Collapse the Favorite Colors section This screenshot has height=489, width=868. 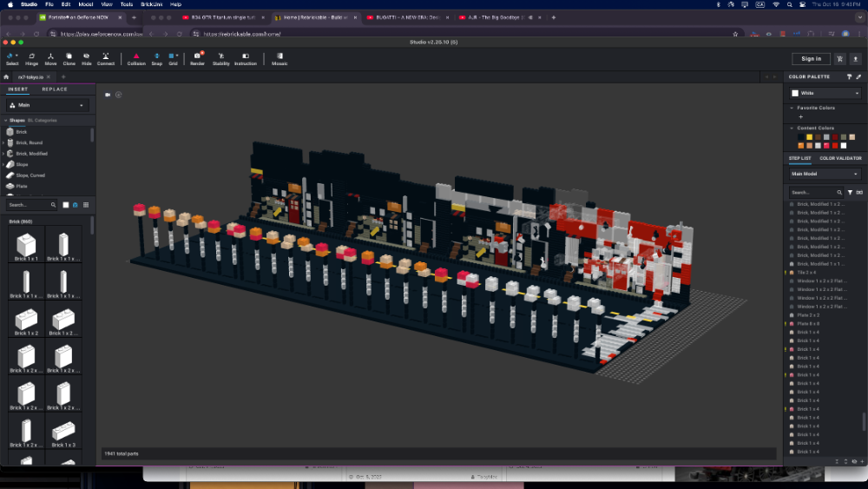click(792, 108)
